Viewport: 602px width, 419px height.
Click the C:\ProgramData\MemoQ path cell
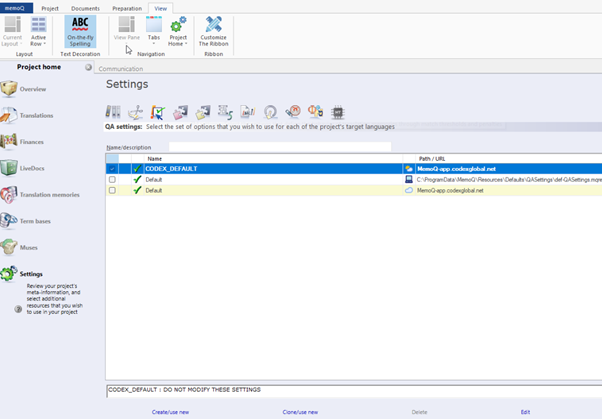[509, 179]
